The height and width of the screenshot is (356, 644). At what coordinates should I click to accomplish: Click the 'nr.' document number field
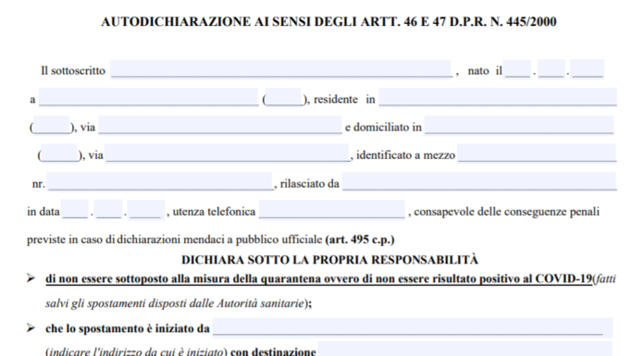(160, 181)
